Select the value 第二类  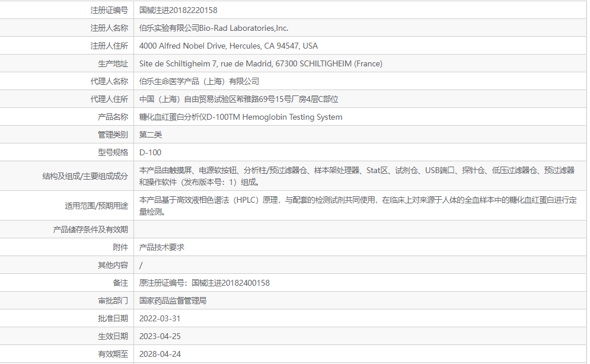151,135
